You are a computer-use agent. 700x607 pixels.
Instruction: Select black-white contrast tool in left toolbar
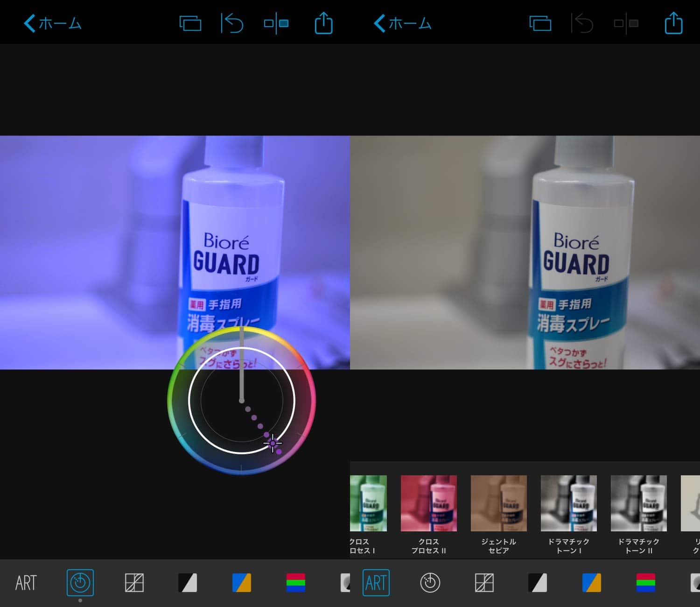point(188,583)
